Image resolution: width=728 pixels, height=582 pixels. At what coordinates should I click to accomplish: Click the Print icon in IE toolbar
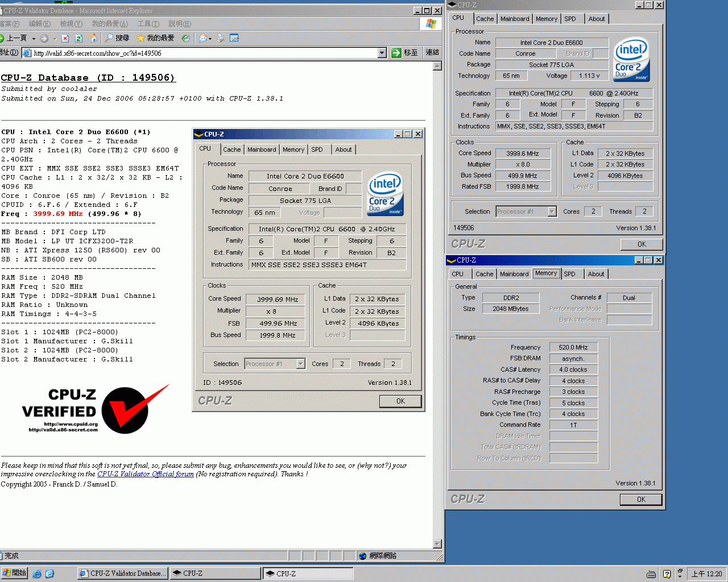(221, 38)
